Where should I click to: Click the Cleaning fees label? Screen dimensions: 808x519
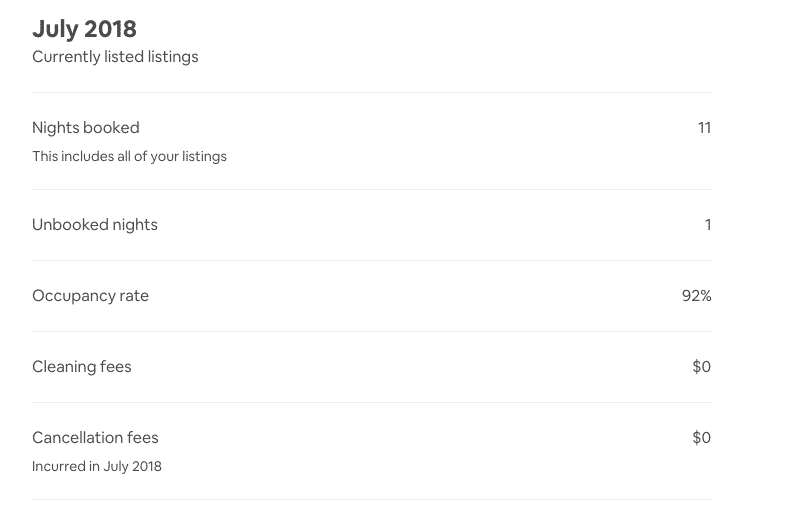(x=82, y=367)
